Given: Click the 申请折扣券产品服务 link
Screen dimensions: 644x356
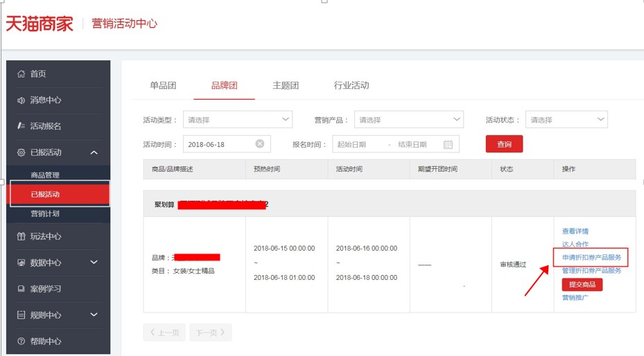Looking at the screenshot, I should point(591,257).
